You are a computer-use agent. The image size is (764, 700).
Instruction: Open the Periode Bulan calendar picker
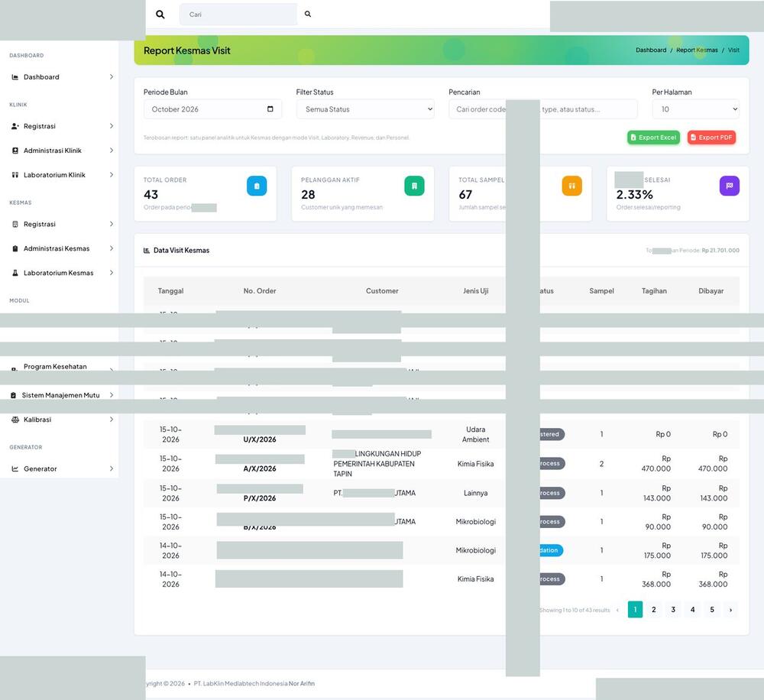[270, 109]
